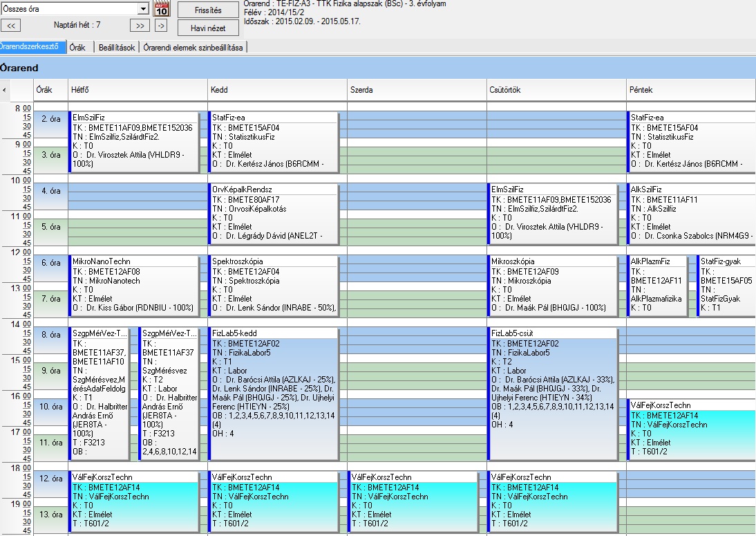
Task: Select the MikroNanoTechn lesson block
Action: pos(134,286)
